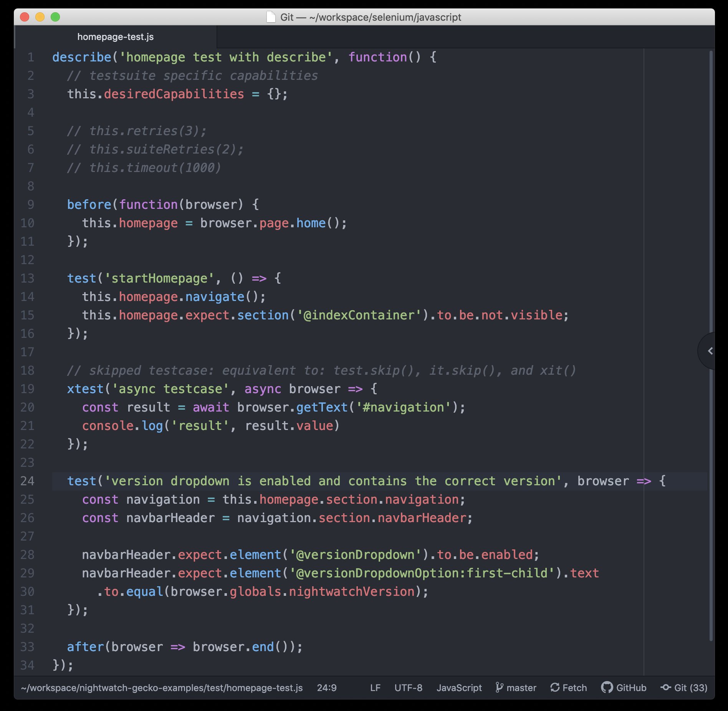Click 'nightwatchVersion' on line 30
The height and width of the screenshot is (711, 728).
point(352,592)
